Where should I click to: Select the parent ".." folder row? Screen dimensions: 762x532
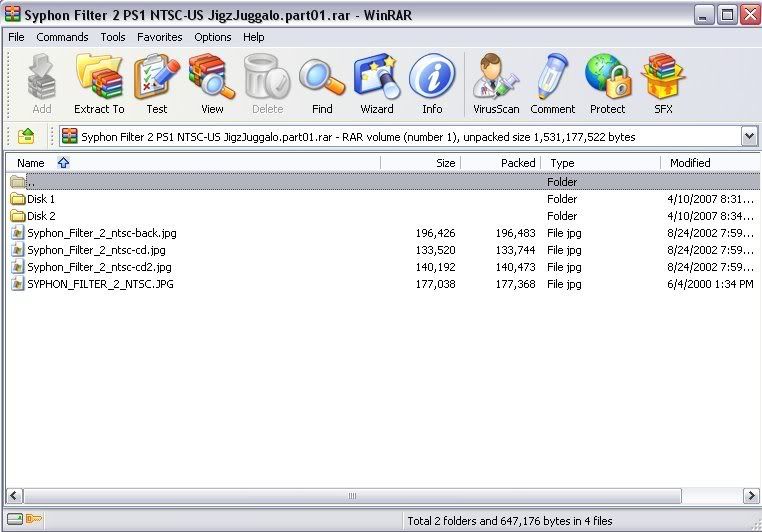(383, 182)
